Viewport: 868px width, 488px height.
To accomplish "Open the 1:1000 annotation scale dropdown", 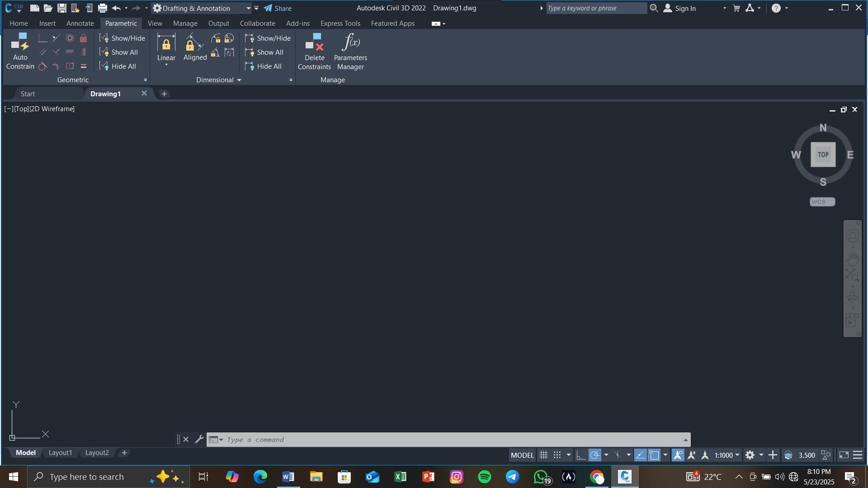I will [x=727, y=455].
